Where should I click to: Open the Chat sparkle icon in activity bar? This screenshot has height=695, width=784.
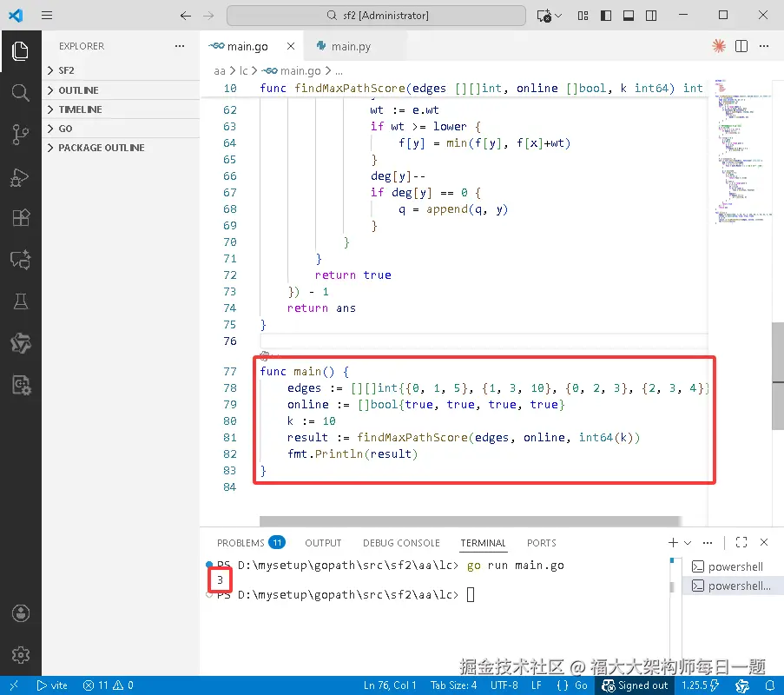pyautogui.click(x=21, y=260)
